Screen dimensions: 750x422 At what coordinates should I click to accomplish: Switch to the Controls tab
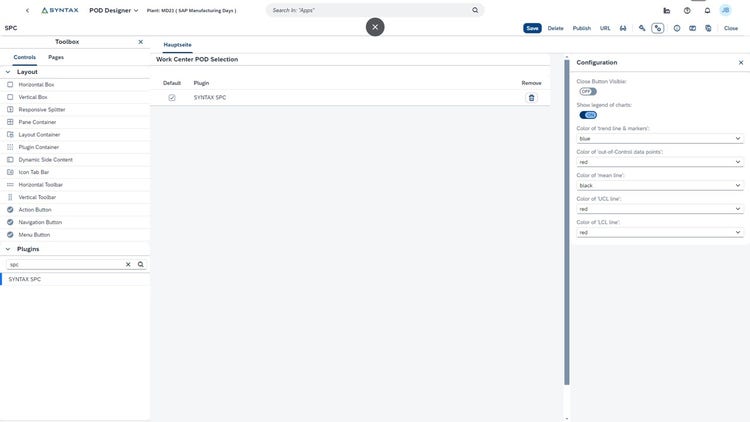[24, 57]
